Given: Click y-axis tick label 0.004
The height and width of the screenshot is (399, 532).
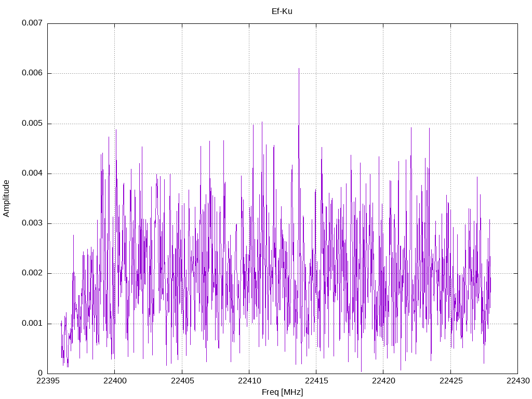Looking at the screenshot, I should [32, 174].
